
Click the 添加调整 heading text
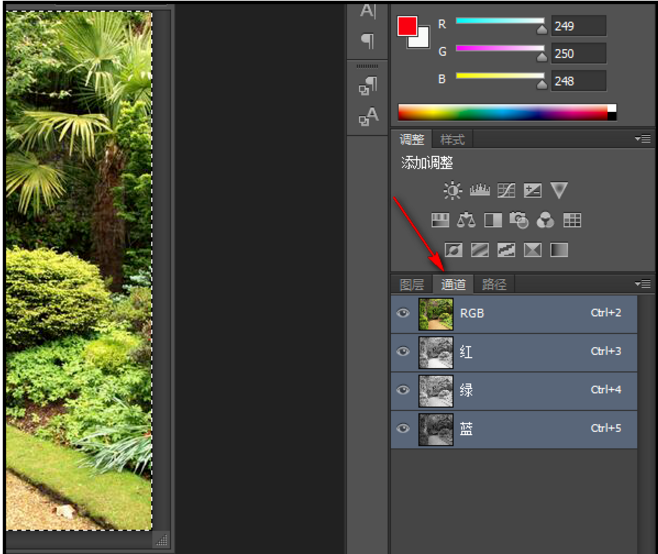[x=427, y=163]
